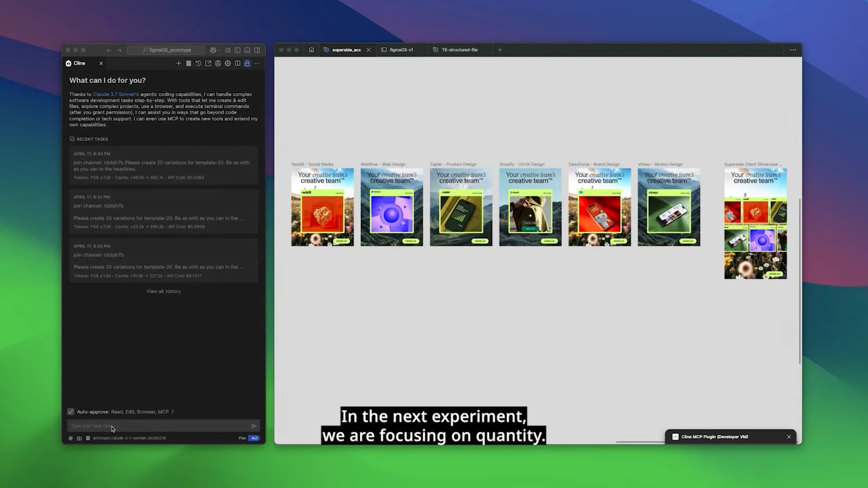
Task: Expand Auto-approve settings chevron
Action: (x=173, y=412)
